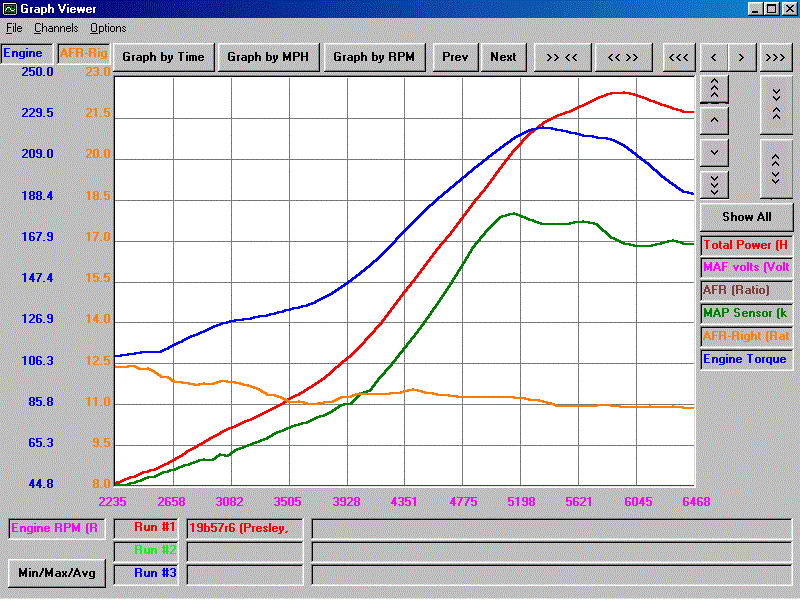Click the Graph Viewer title bar icon
This screenshot has width=800, height=600.
[10, 9]
